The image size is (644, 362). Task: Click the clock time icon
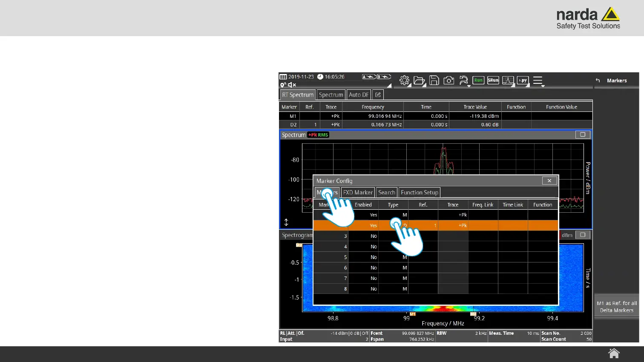[x=320, y=77]
